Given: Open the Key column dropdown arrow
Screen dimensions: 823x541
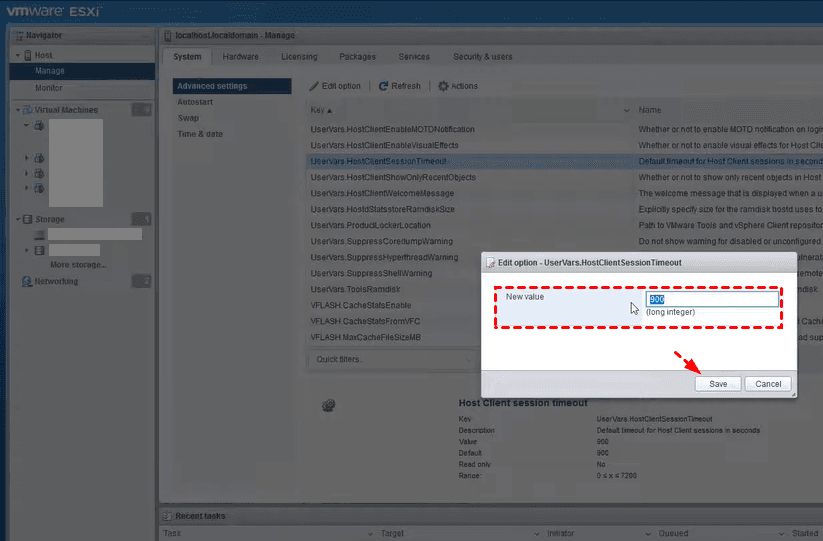Looking at the screenshot, I should 626,110.
